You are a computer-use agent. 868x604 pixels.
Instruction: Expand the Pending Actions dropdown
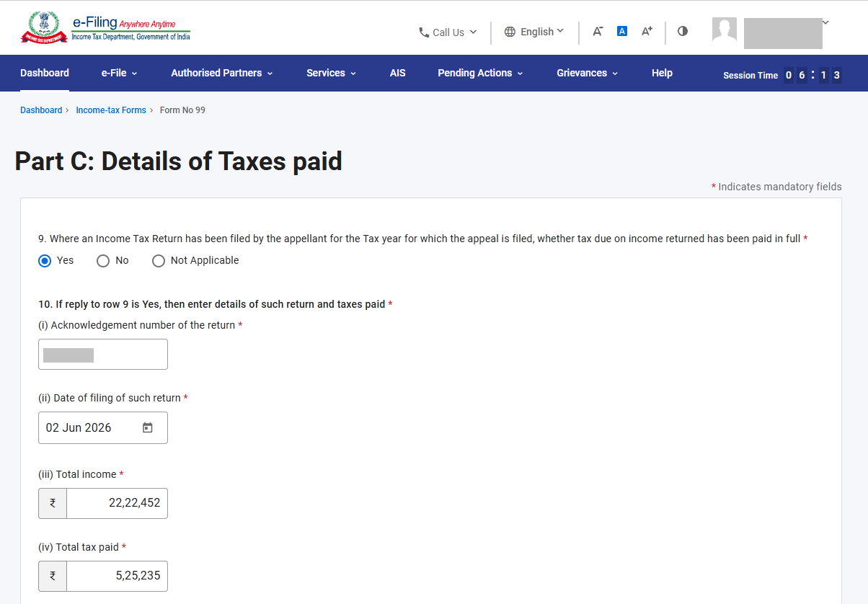[x=480, y=73]
